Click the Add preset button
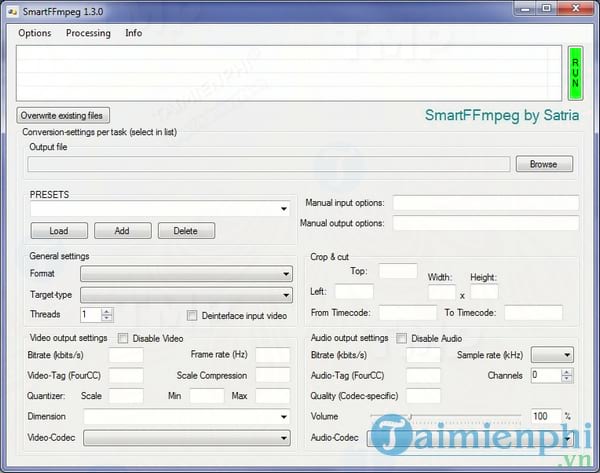 point(122,231)
